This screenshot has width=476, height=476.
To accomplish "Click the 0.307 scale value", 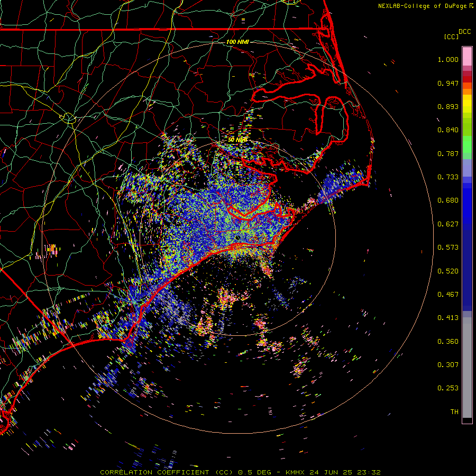I will click(448, 365).
